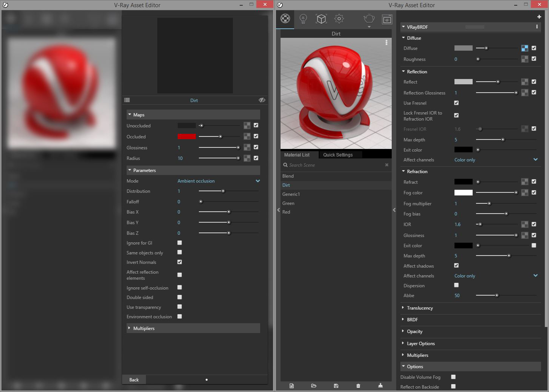Enable Ignore for GI checkbox

[x=180, y=243]
